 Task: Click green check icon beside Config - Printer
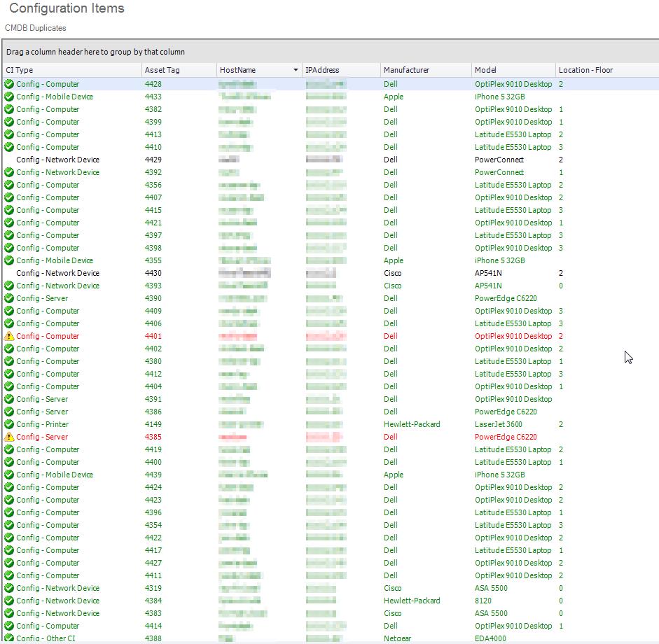pos(9,424)
